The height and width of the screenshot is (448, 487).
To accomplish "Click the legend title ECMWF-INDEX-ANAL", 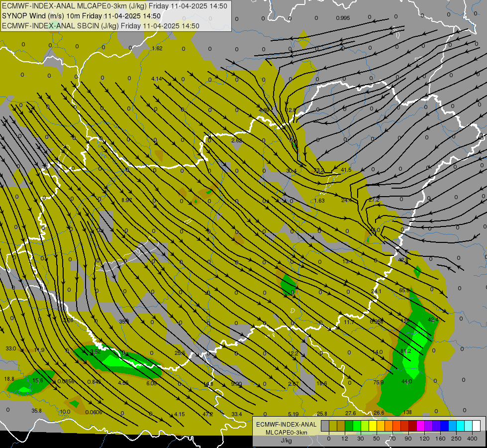I will (286, 425).
